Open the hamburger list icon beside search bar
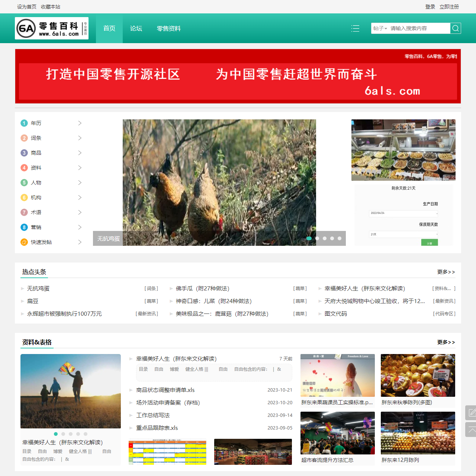The image size is (476, 476). pos(355,28)
